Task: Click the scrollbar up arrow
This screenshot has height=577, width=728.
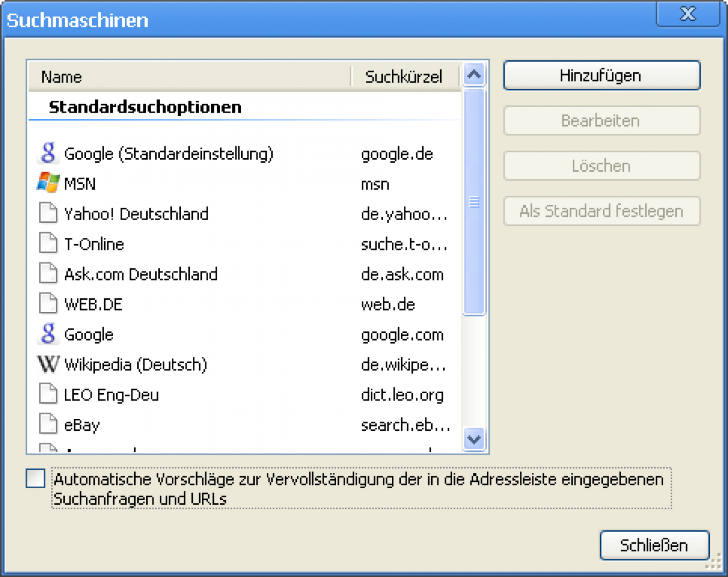Action: click(x=474, y=75)
